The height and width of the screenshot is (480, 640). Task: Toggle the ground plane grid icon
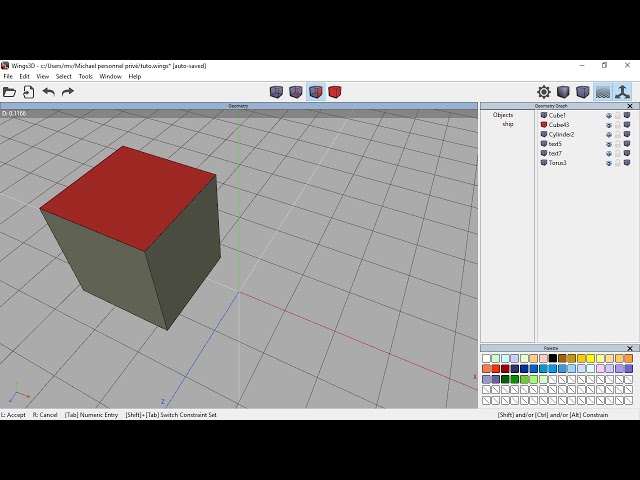pos(603,92)
